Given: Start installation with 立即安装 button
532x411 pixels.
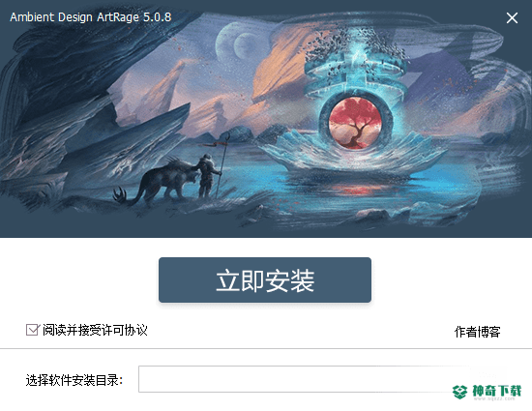Looking at the screenshot, I should [x=265, y=279].
